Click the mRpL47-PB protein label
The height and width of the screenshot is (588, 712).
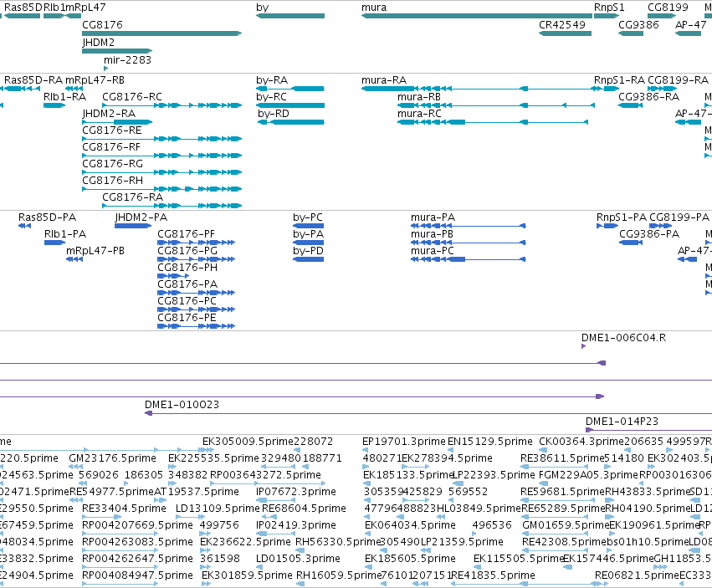pos(95,251)
